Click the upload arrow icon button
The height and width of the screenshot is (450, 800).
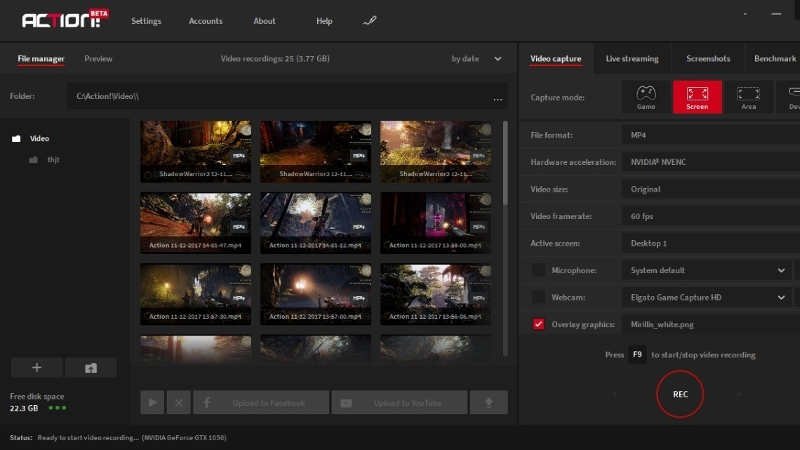click(x=490, y=403)
